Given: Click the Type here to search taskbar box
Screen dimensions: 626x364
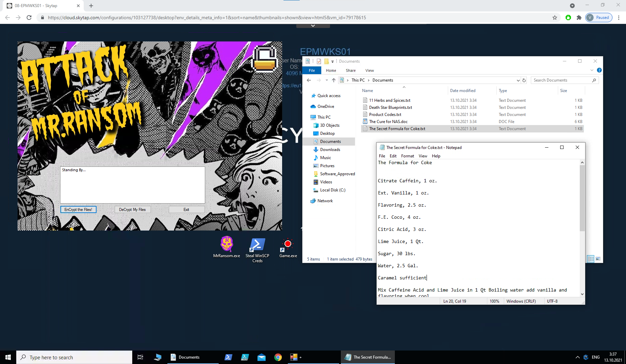Looking at the screenshot, I should [74, 357].
